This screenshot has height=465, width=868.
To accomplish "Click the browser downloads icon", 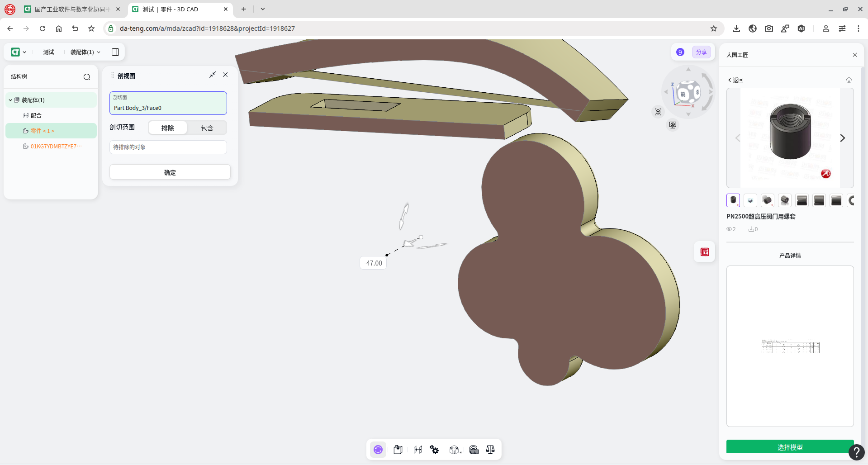I will (736, 28).
